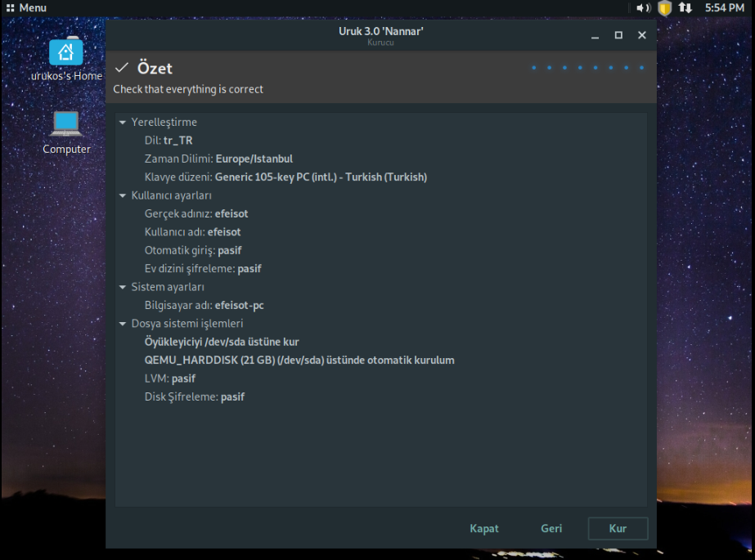Click the 5:54 PM clock
755x560 pixels.
click(x=724, y=7)
